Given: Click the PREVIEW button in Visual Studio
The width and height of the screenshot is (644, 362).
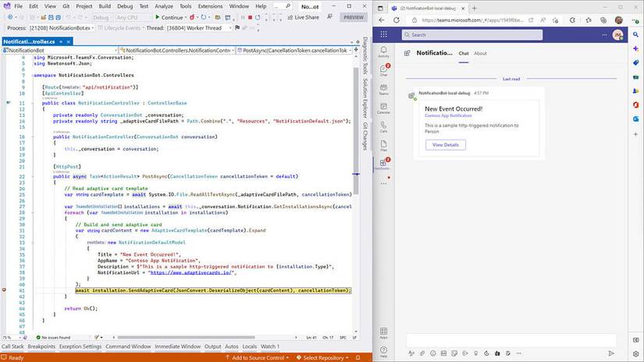Looking at the screenshot, I should tap(354, 17).
